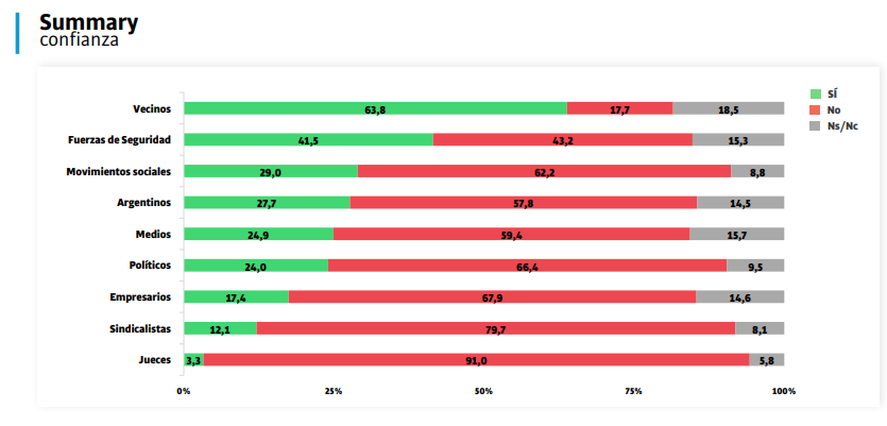Select the Vecinos green bar 63,8
The image size is (887, 426).
click(375, 108)
